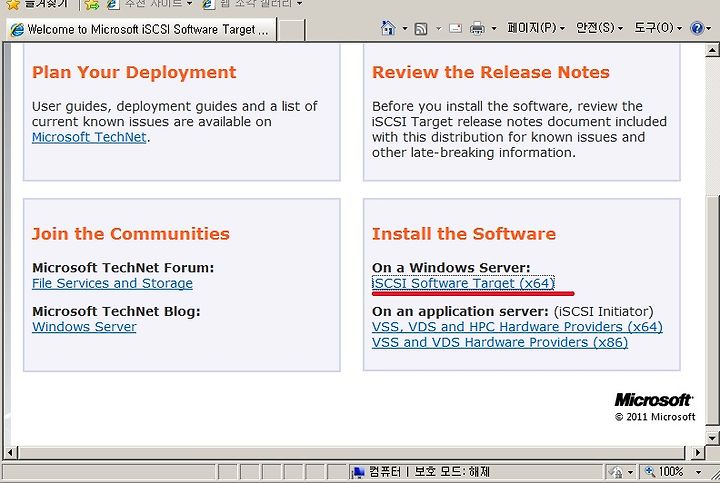Open the Home button dropdown arrow

(x=405, y=29)
